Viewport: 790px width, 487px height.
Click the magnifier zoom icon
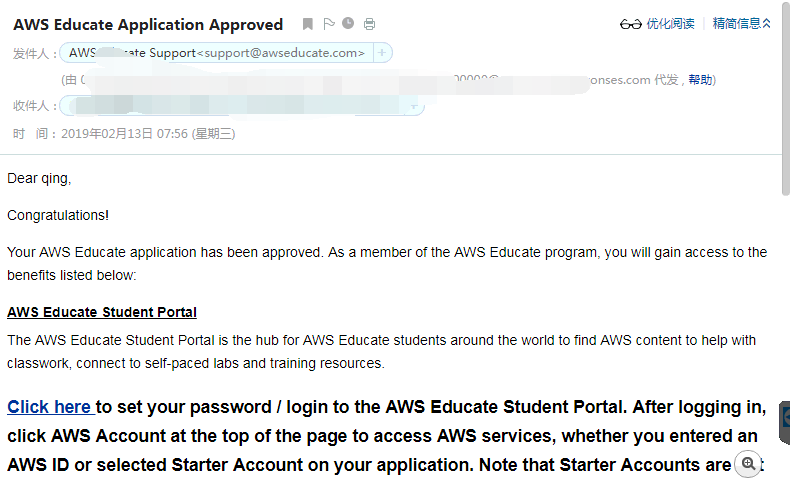click(x=748, y=464)
